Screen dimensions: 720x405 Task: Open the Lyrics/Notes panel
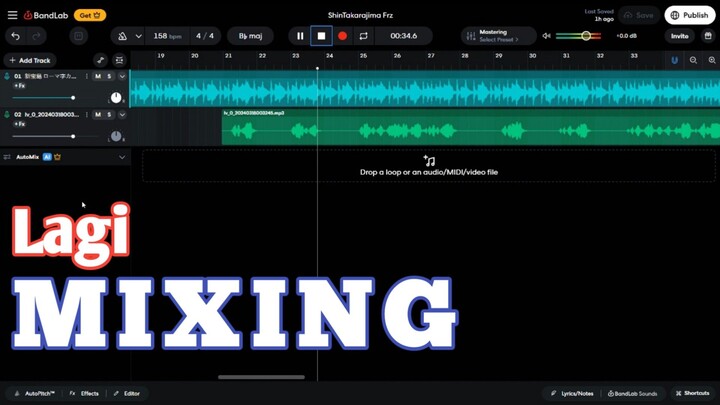pos(572,393)
